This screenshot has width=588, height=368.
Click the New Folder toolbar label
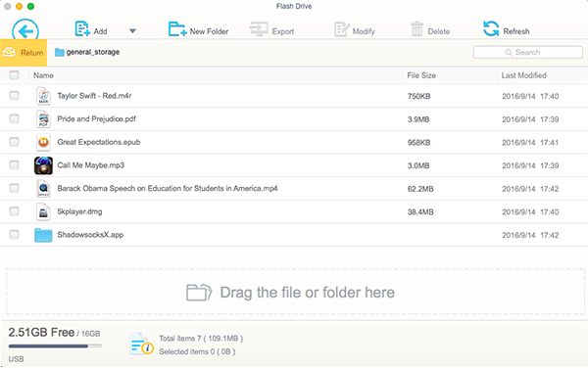(x=209, y=31)
